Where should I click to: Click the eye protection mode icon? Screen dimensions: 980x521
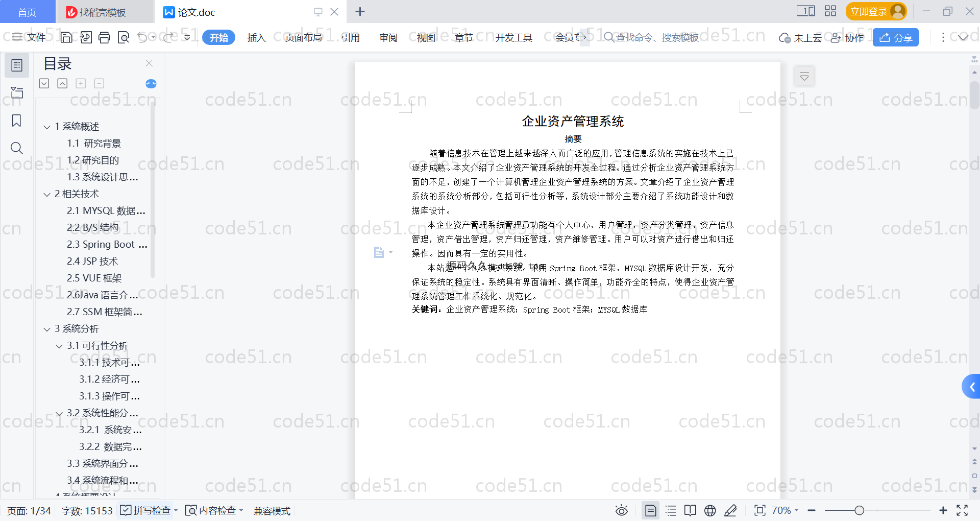coord(622,510)
